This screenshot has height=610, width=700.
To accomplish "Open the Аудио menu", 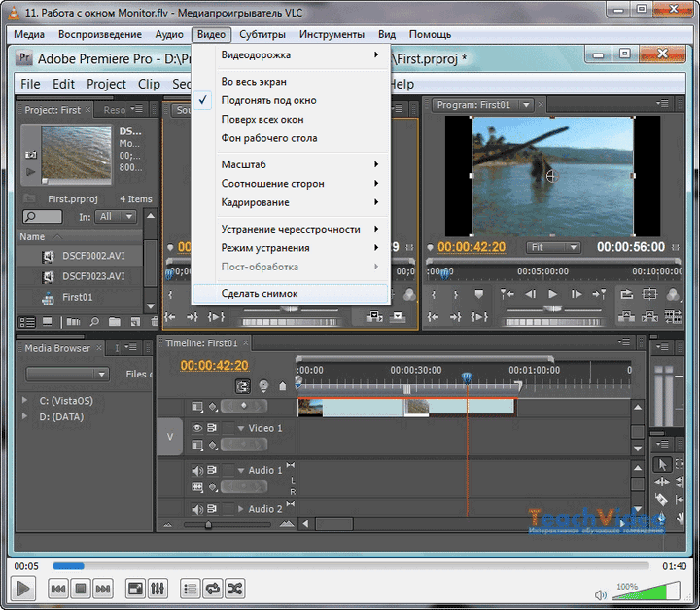I will [169, 34].
